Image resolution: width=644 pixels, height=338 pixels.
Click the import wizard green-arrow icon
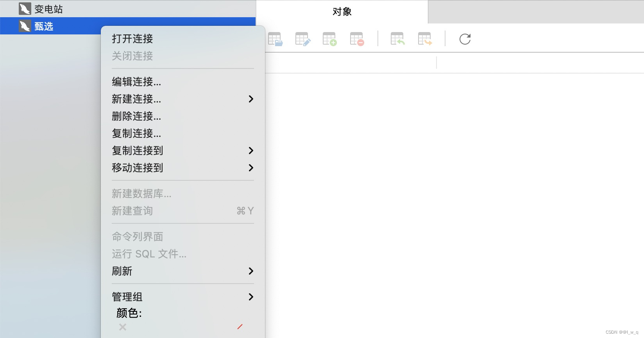[398, 39]
